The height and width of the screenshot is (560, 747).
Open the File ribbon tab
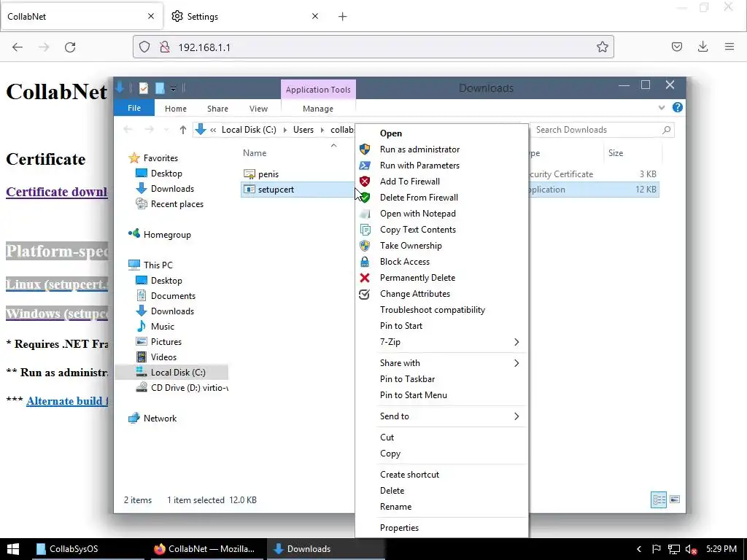tap(134, 108)
